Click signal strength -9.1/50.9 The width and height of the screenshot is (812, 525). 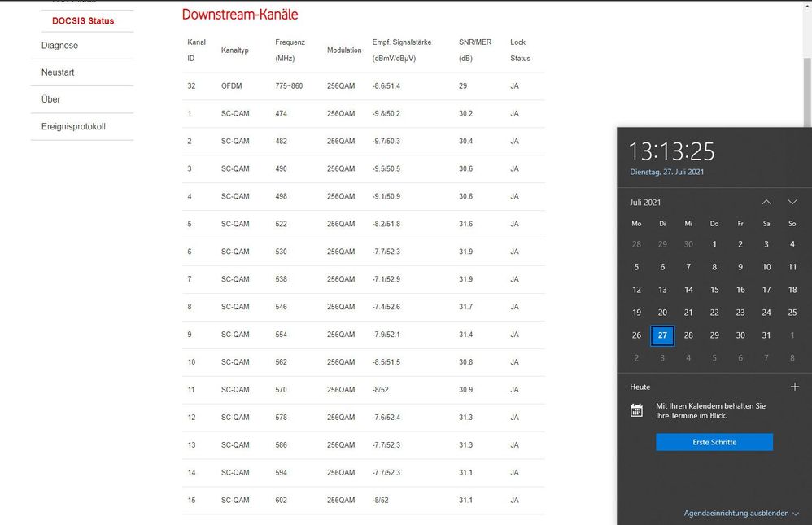(386, 196)
